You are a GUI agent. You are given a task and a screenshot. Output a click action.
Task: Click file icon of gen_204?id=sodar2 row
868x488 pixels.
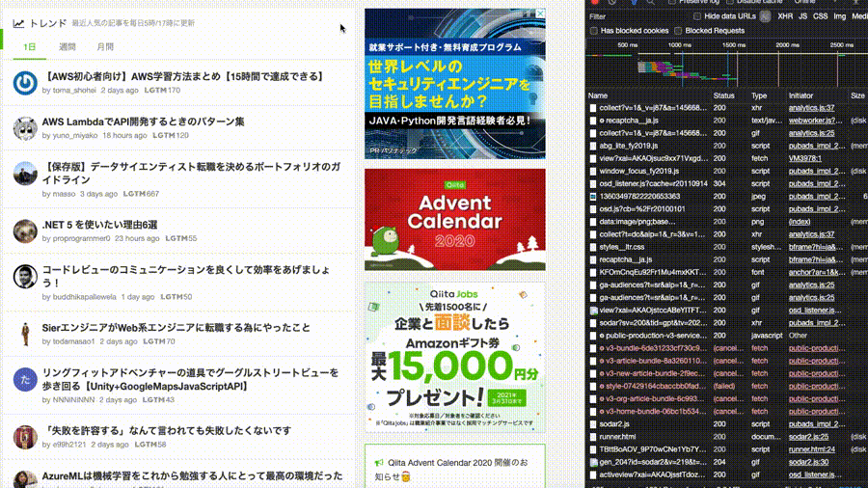click(593, 462)
